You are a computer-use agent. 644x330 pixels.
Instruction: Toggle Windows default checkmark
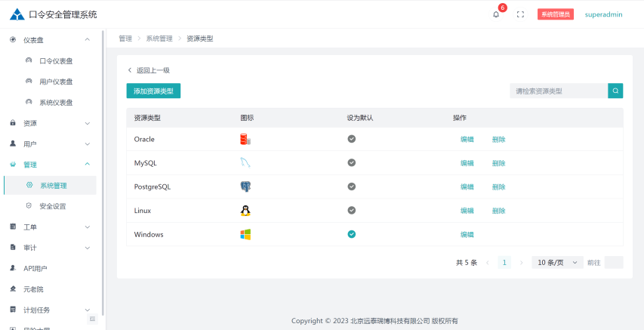(x=351, y=234)
